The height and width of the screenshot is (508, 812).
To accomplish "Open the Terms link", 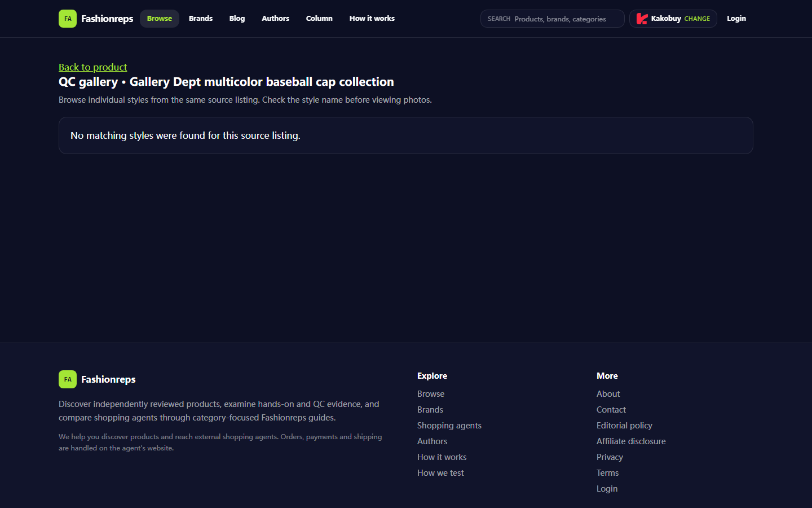I will pyautogui.click(x=608, y=473).
